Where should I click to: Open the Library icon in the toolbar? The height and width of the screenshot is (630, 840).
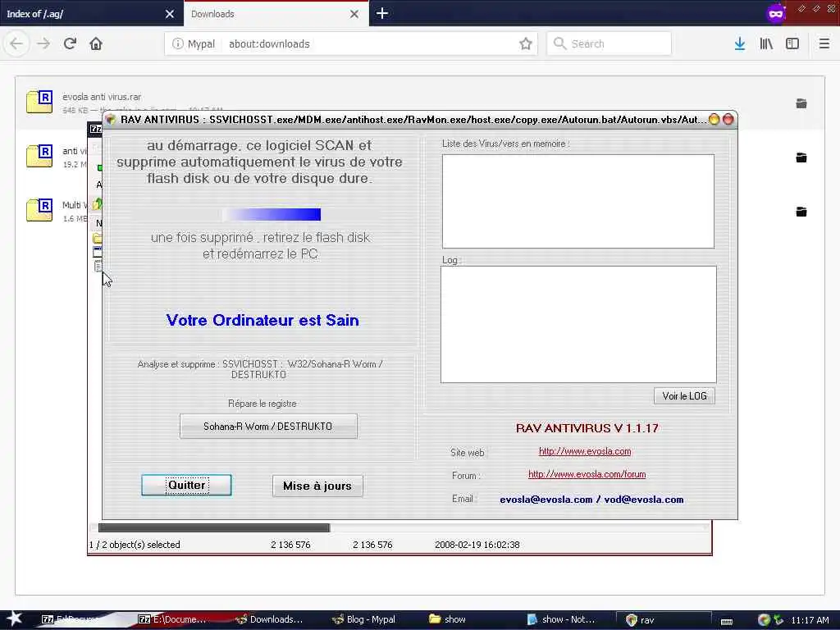766,44
